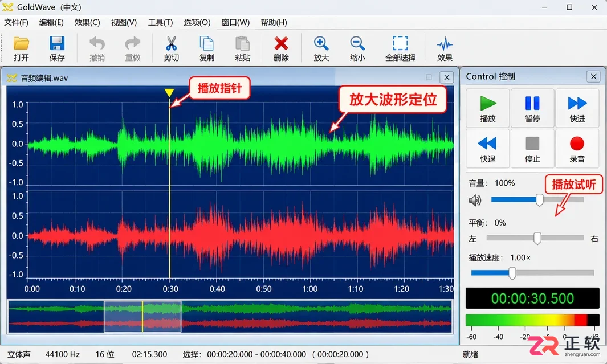Click the 音频编辑.wav file title icon

tap(12, 77)
